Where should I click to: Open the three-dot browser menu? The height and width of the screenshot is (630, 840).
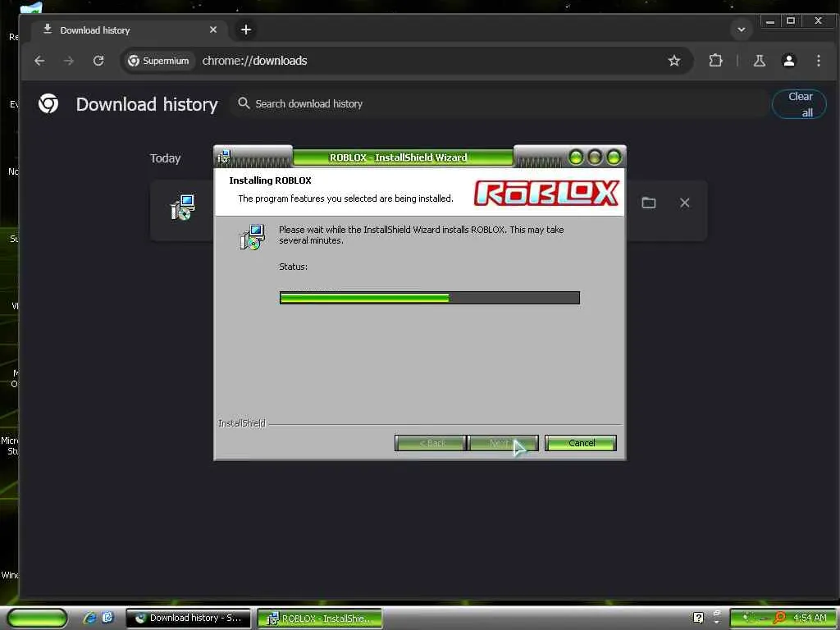pos(818,61)
